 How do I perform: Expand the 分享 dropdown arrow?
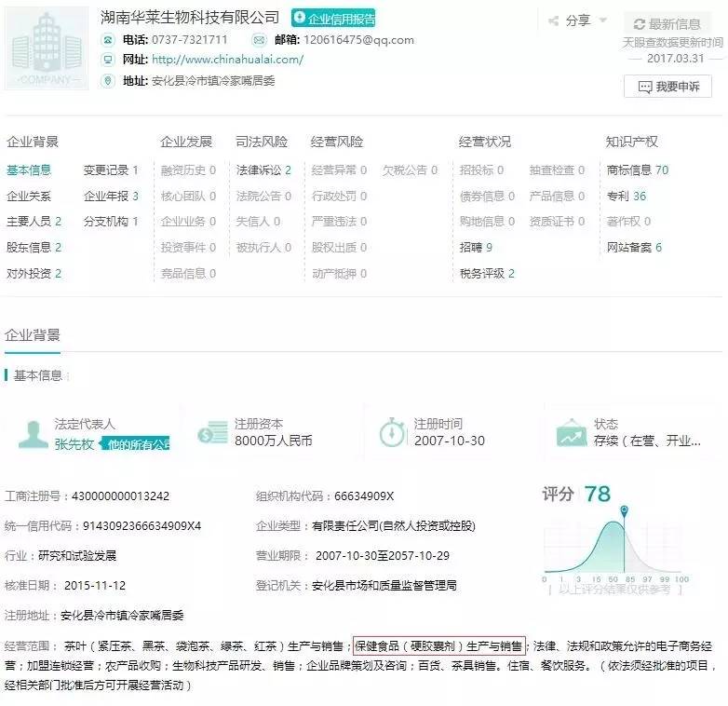pos(603,20)
